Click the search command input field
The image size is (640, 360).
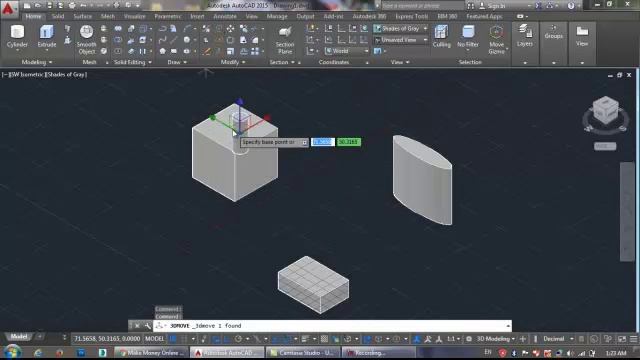click(423, 6)
